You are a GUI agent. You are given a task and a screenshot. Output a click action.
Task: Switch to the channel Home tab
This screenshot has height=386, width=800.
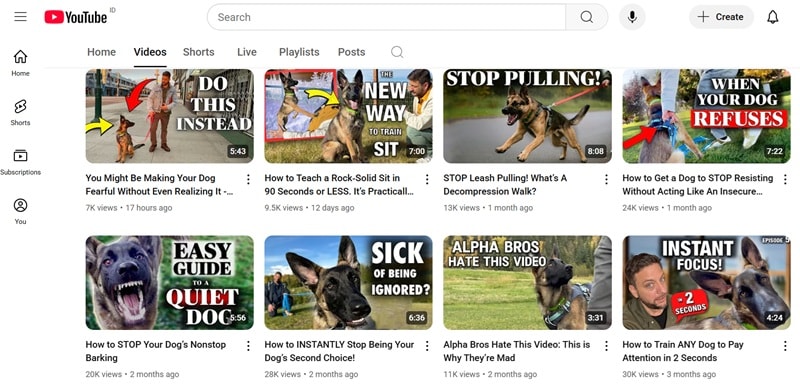pyautogui.click(x=102, y=52)
